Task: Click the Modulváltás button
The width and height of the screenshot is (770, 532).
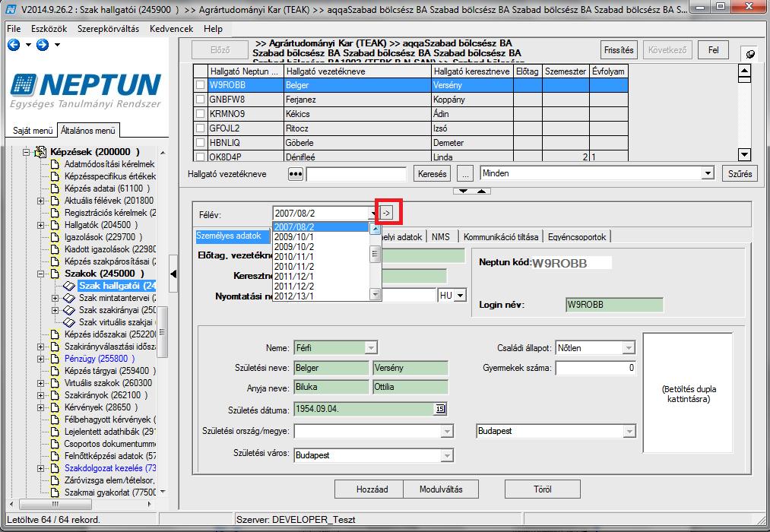Action: [441, 489]
